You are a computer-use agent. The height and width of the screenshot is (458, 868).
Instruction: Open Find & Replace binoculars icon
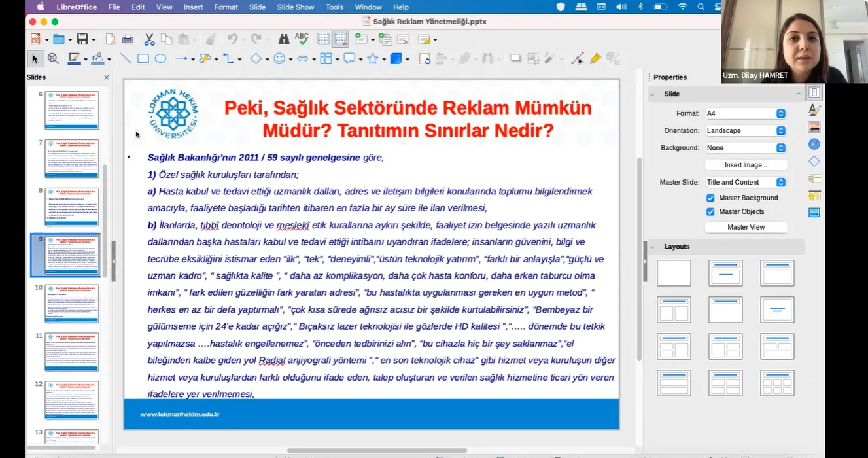[x=283, y=39]
